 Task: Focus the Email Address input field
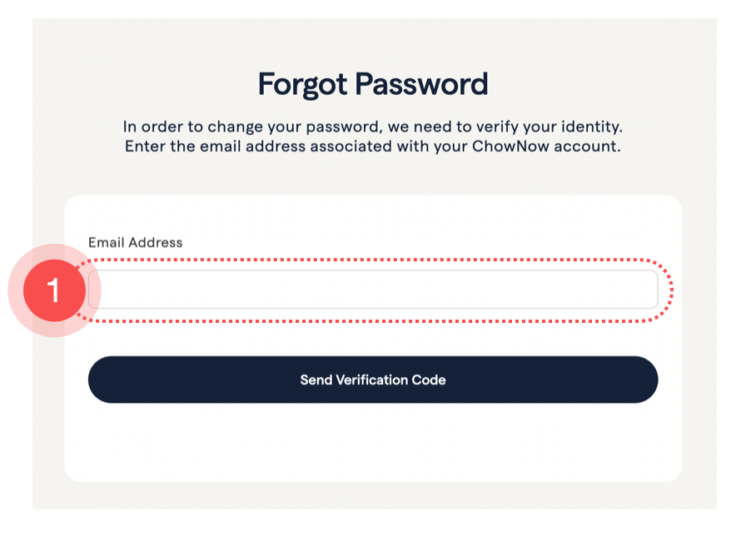[373, 290]
